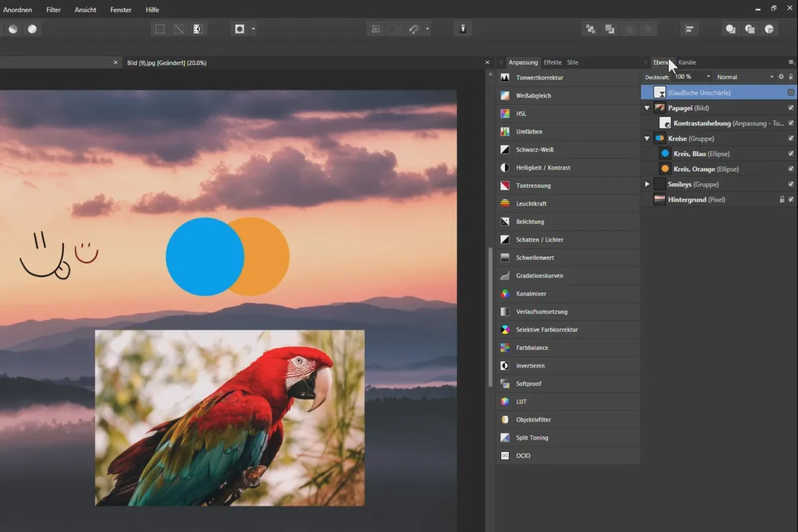Add a Tonwertkorrektur adjustment
The image size is (798, 532).
point(569,78)
